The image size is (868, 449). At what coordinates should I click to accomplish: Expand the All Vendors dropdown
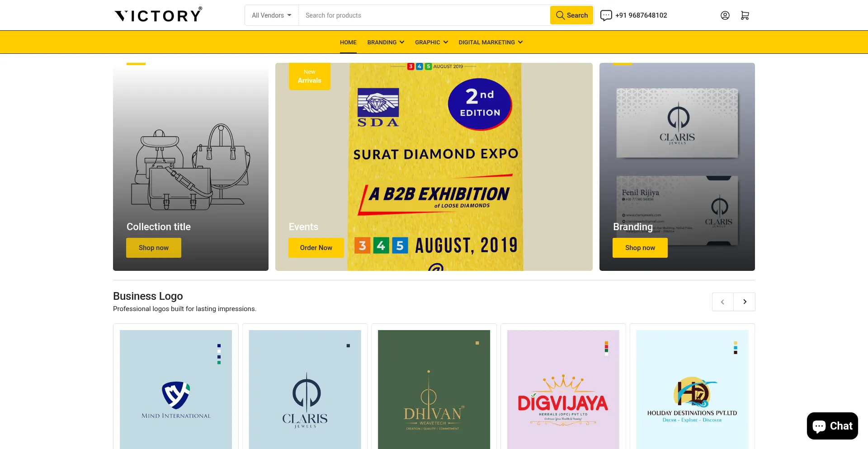[272, 15]
